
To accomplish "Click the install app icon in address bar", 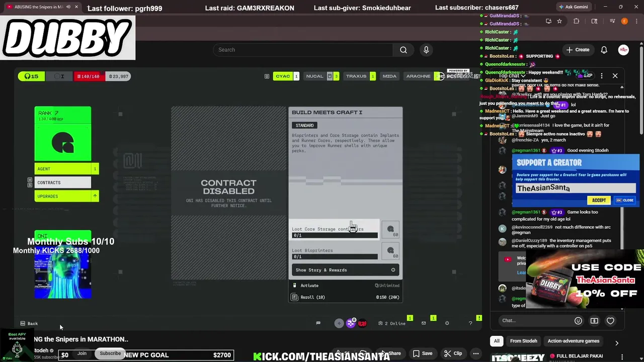I will point(548,21).
